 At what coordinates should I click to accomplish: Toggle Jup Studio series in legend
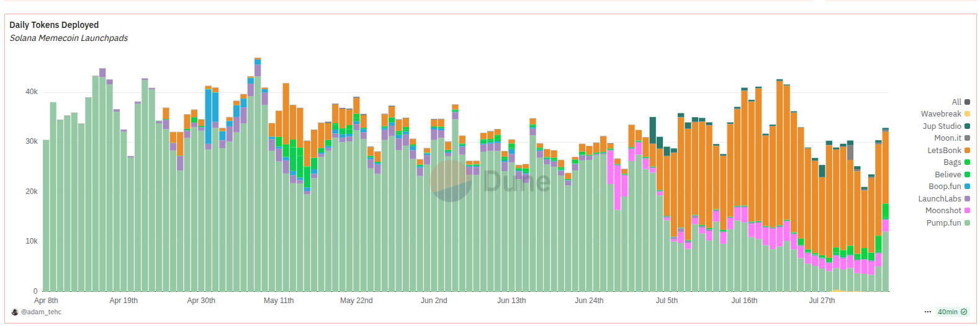(x=946, y=126)
